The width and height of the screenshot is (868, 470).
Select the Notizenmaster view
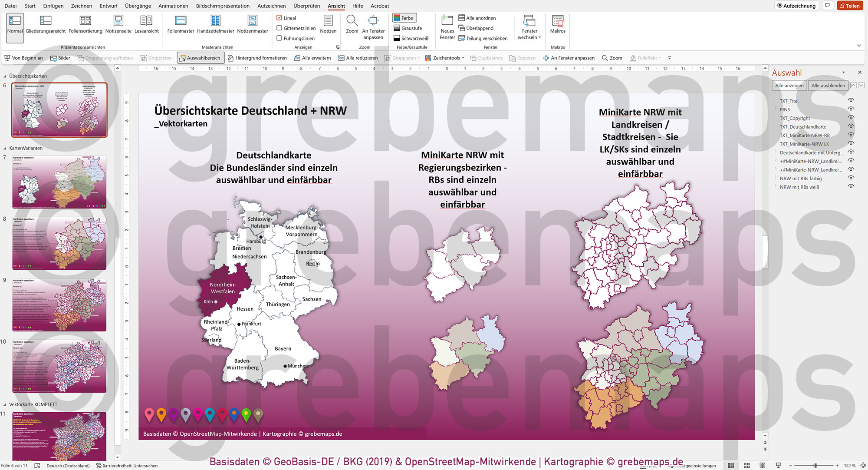coord(253,26)
